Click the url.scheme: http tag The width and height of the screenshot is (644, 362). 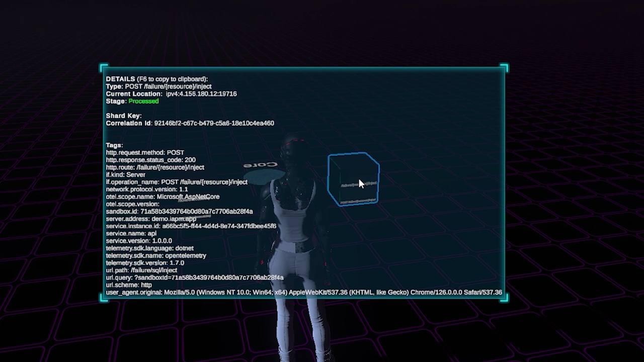tap(129, 285)
